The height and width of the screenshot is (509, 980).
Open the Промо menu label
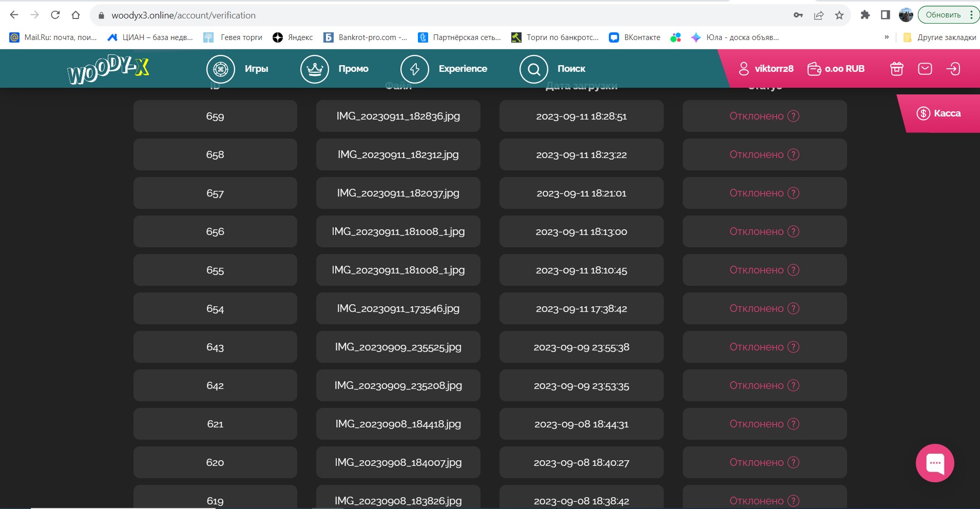pyautogui.click(x=353, y=69)
